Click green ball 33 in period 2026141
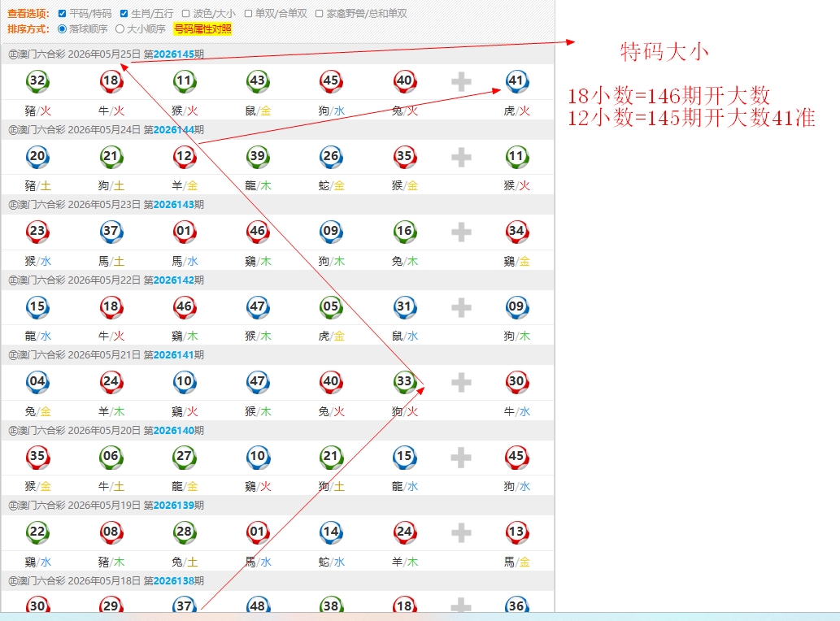The image size is (840, 621). coord(404,382)
